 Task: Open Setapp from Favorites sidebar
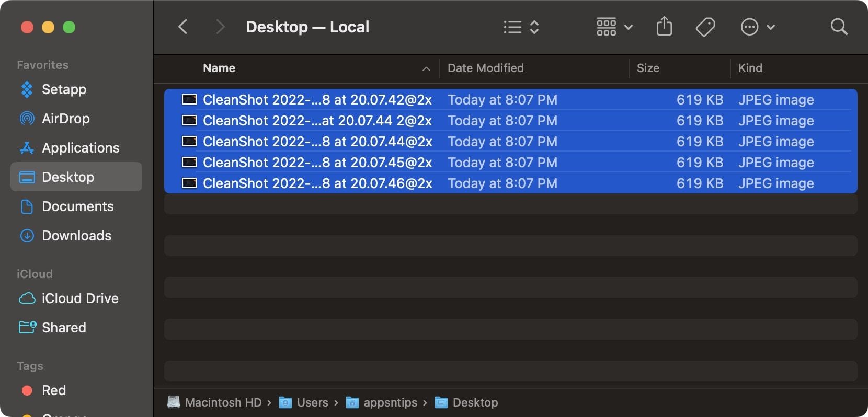click(64, 89)
